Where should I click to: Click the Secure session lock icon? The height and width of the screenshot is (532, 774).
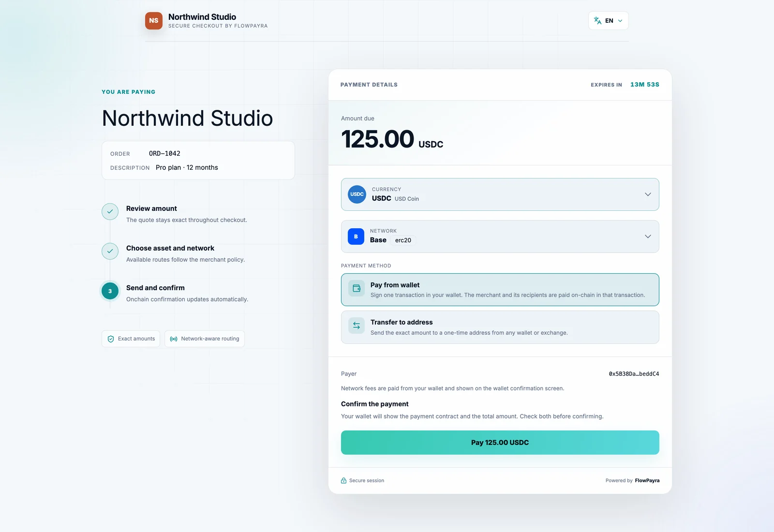(x=344, y=480)
